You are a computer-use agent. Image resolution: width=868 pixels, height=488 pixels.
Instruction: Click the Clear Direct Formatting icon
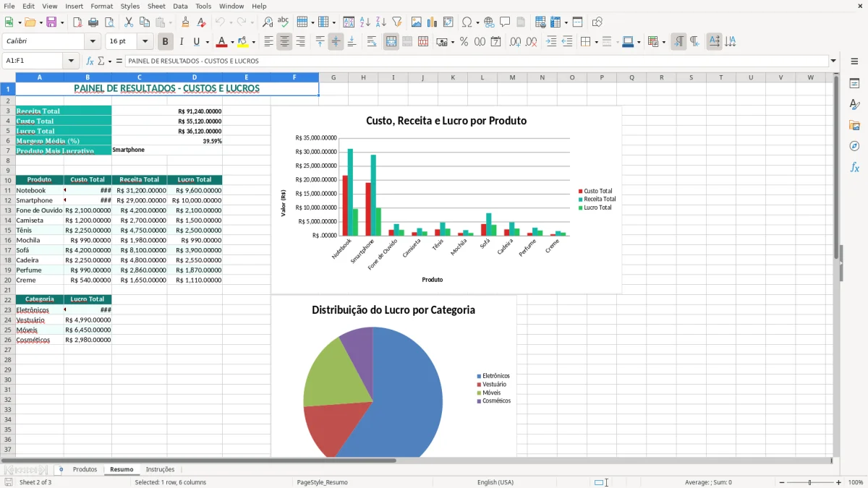click(201, 22)
